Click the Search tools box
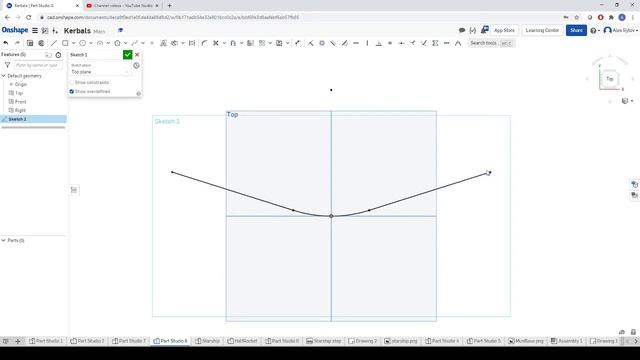This screenshot has height=360, width=640. click(491, 43)
